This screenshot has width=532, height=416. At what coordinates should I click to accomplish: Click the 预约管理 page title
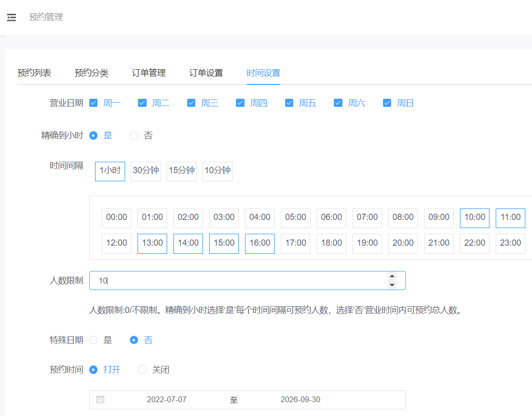click(x=46, y=17)
